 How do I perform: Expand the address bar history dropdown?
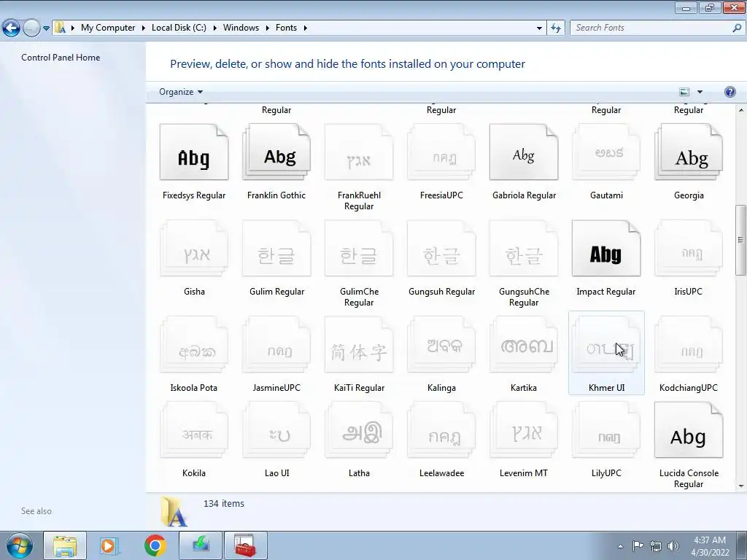click(539, 28)
